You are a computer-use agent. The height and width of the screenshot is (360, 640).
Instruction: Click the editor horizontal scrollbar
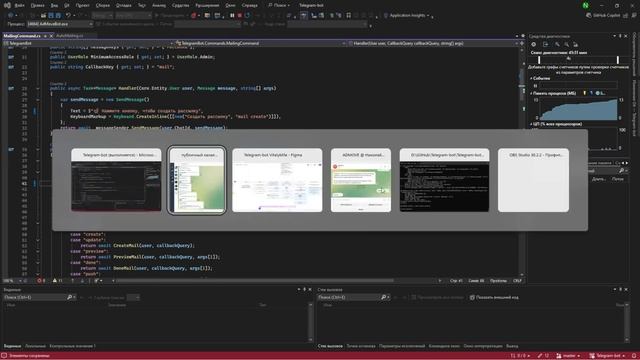coord(255,281)
